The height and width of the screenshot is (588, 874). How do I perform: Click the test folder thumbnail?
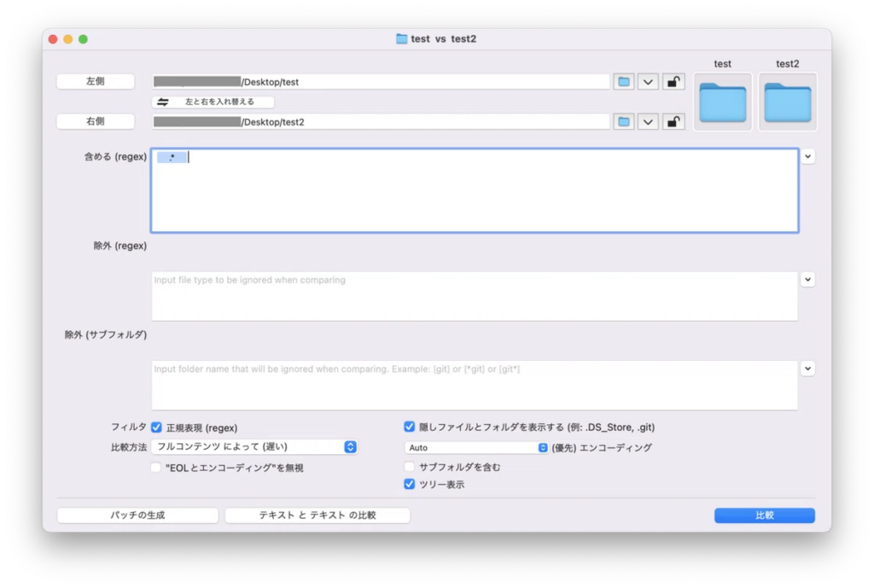[x=722, y=102]
